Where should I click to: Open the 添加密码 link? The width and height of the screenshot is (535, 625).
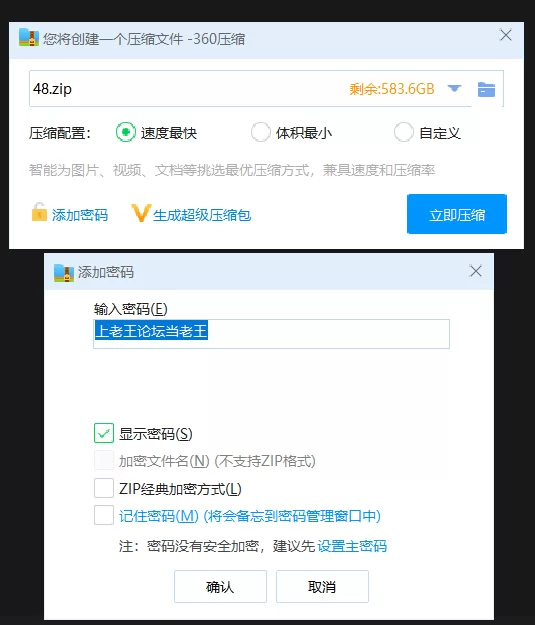click(80, 215)
